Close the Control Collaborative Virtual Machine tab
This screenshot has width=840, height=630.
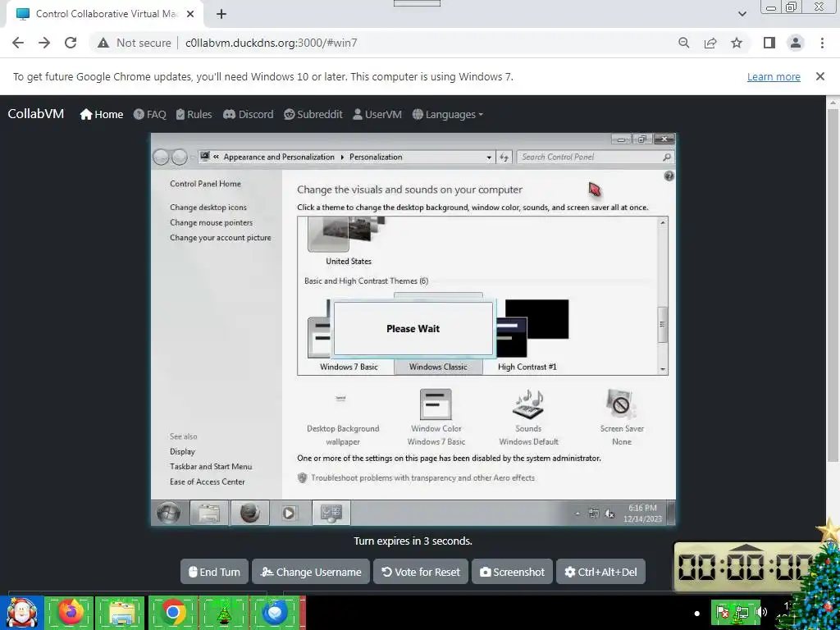(x=190, y=14)
